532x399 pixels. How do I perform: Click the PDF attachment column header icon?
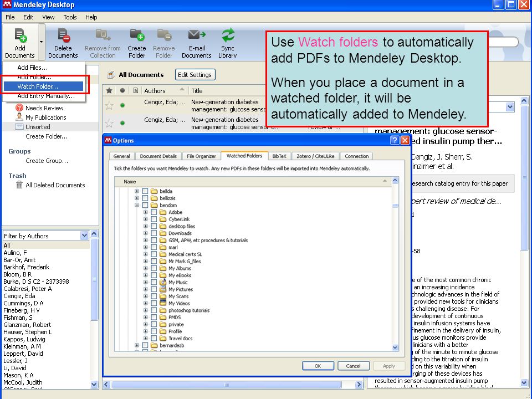click(x=135, y=90)
